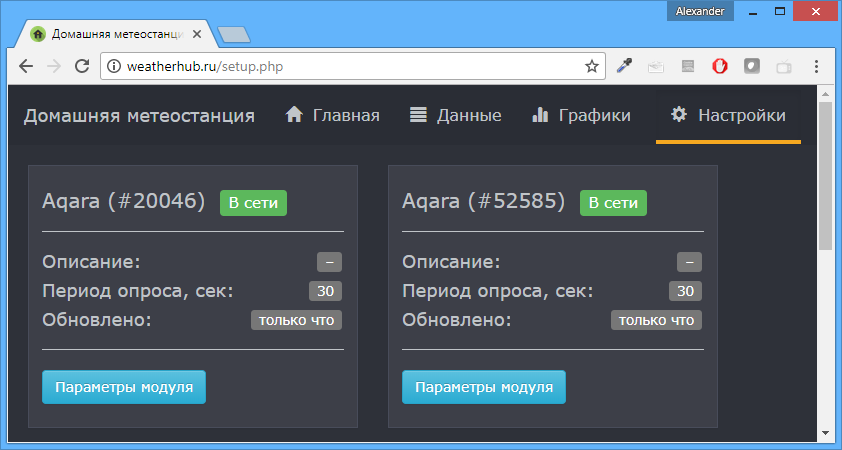Open a new browser tab
The width and height of the screenshot is (842, 450).
(x=234, y=34)
